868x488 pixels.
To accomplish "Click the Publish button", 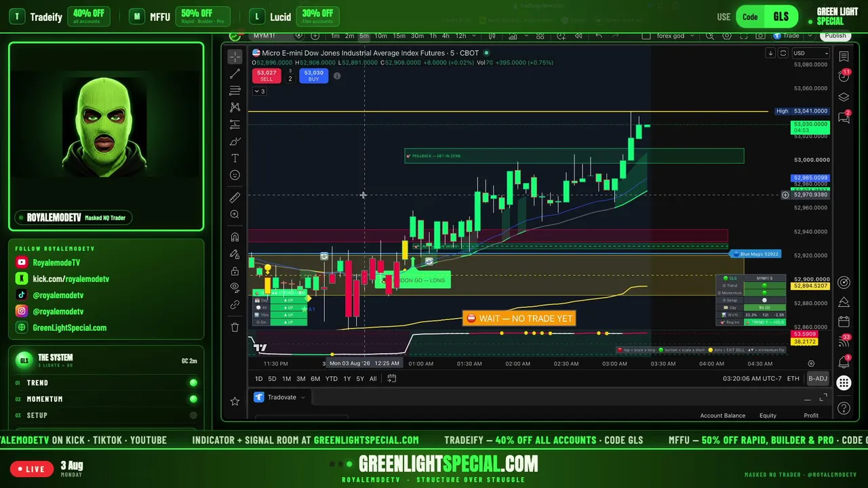I will [x=835, y=35].
